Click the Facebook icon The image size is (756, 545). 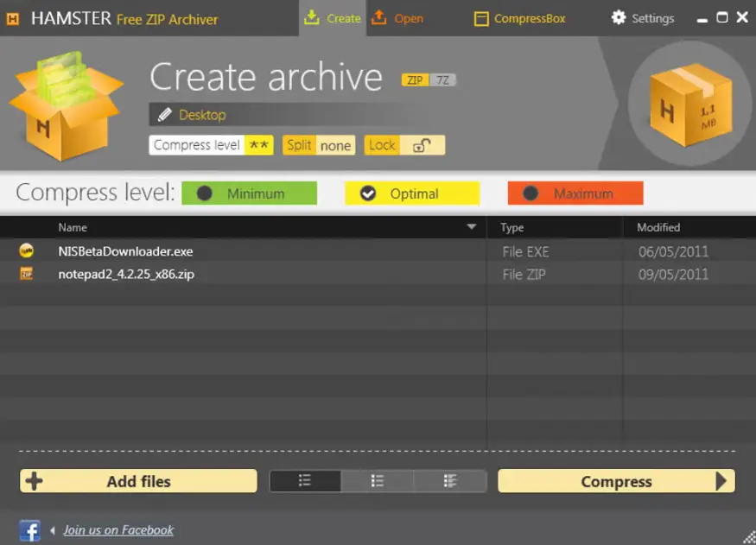coord(29,529)
